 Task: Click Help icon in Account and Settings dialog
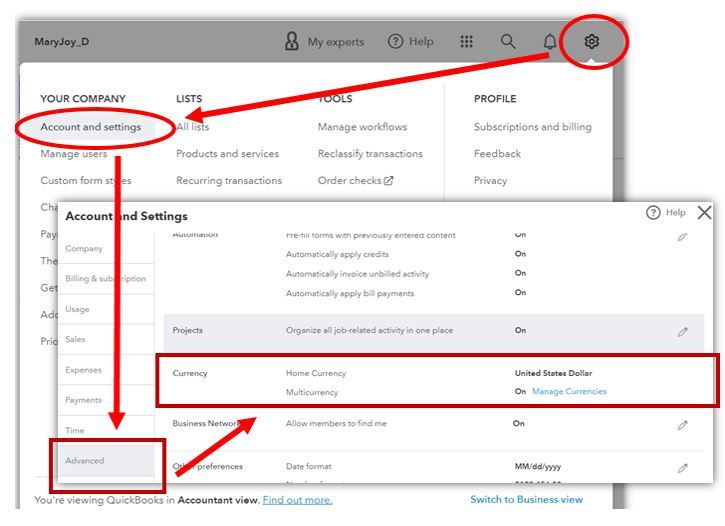[x=653, y=213]
